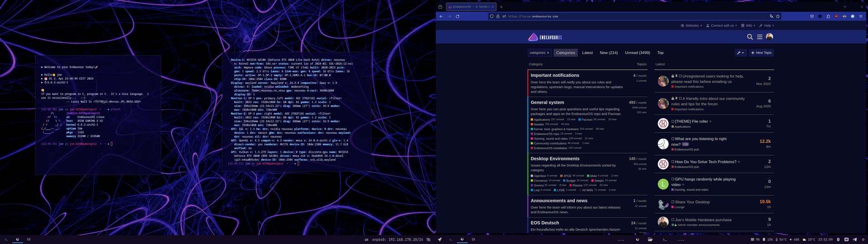Click the paper plane icon in right bar
The width and height of the screenshot is (868, 244).
[x=854, y=239]
